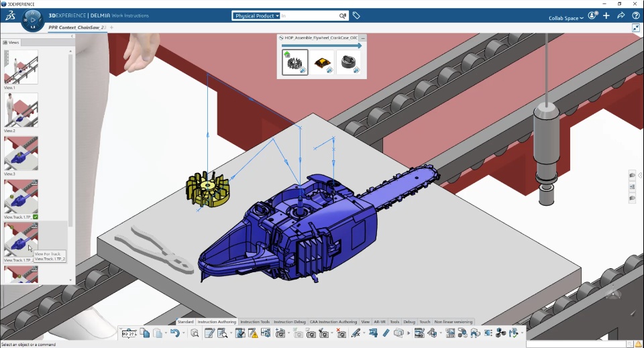
Task: Open the Physical Product search type dropdown
Action: pyautogui.click(x=256, y=15)
